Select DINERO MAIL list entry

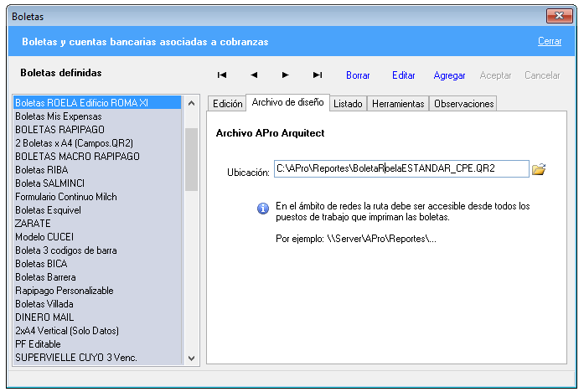pyautogui.click(x=44, y=317)
